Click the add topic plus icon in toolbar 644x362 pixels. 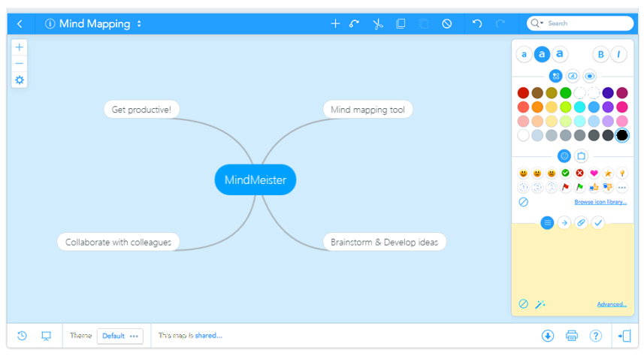[335, 24]
